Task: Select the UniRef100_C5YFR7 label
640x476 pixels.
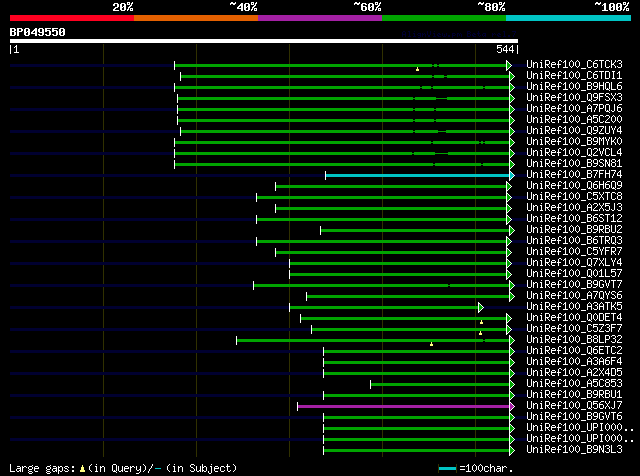Action: click(x=574, y=252)
